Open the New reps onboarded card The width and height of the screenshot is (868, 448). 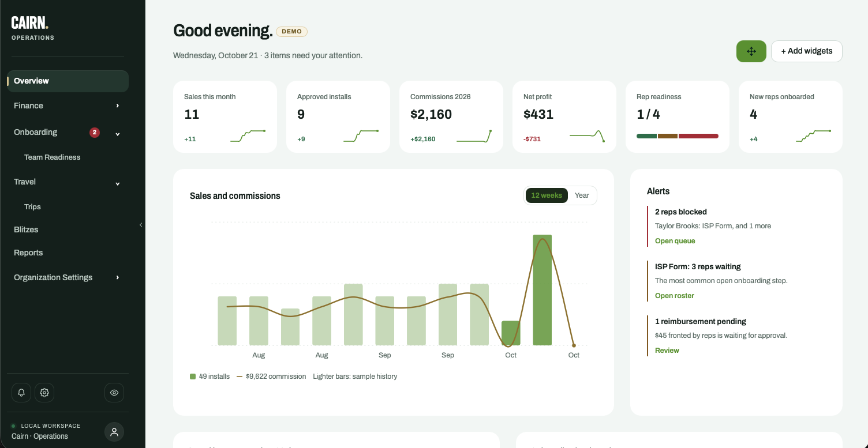tap(791, 117)
